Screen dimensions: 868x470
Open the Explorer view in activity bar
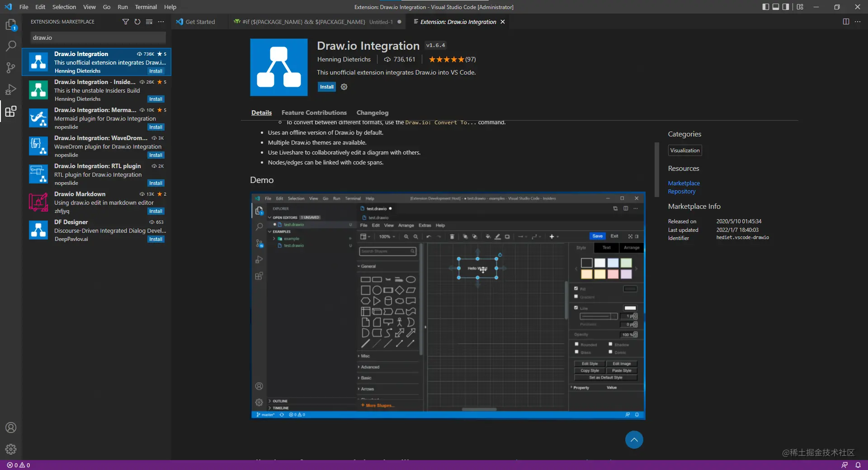click(x=11, y=25)
